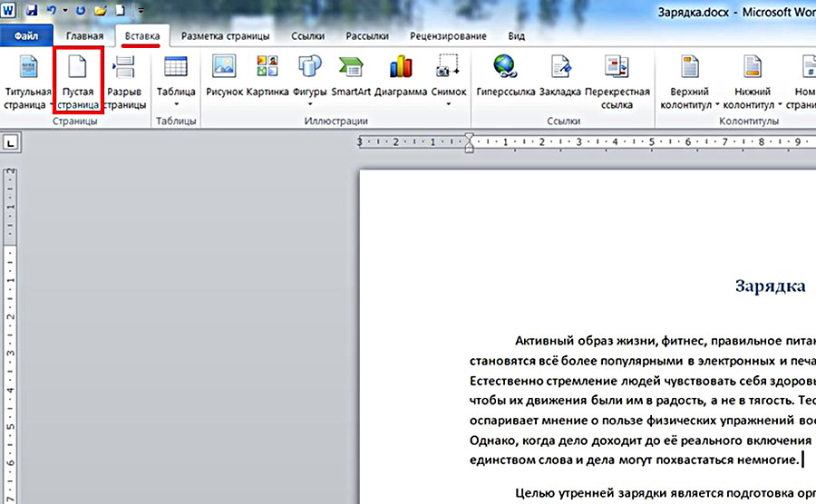Open the Разметка страницы tab
The height and width of the screenshot is (504, 816).
(x=225, y=36)
